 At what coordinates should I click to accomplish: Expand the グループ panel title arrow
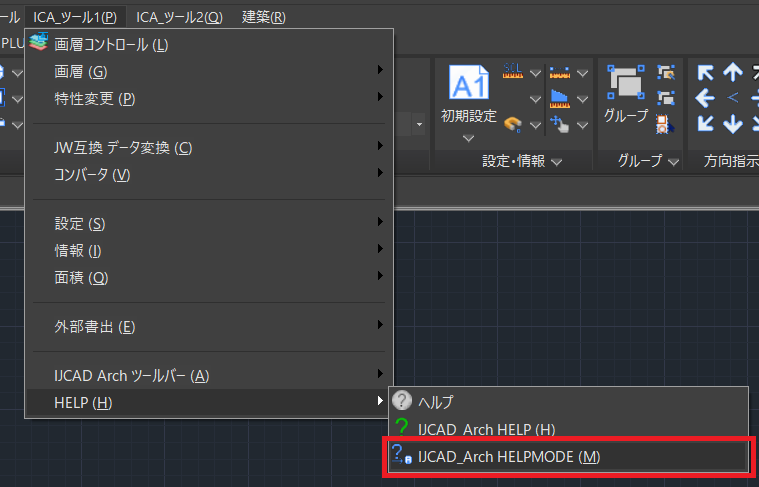coord(673,162)
